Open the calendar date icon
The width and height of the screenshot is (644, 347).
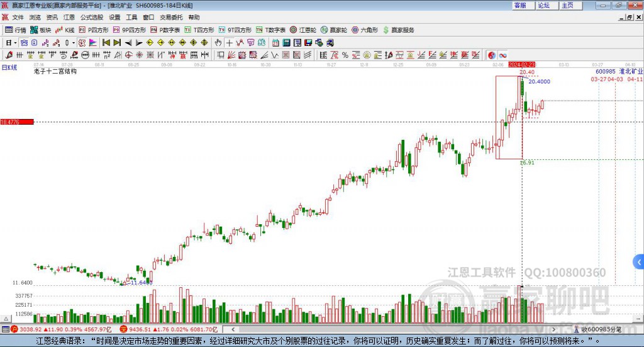point(275,43)
